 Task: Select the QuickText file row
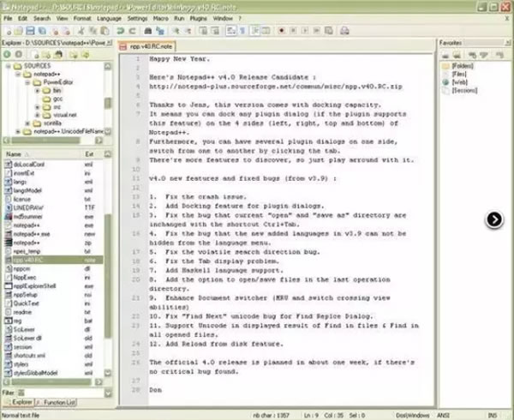click(53, 303)
